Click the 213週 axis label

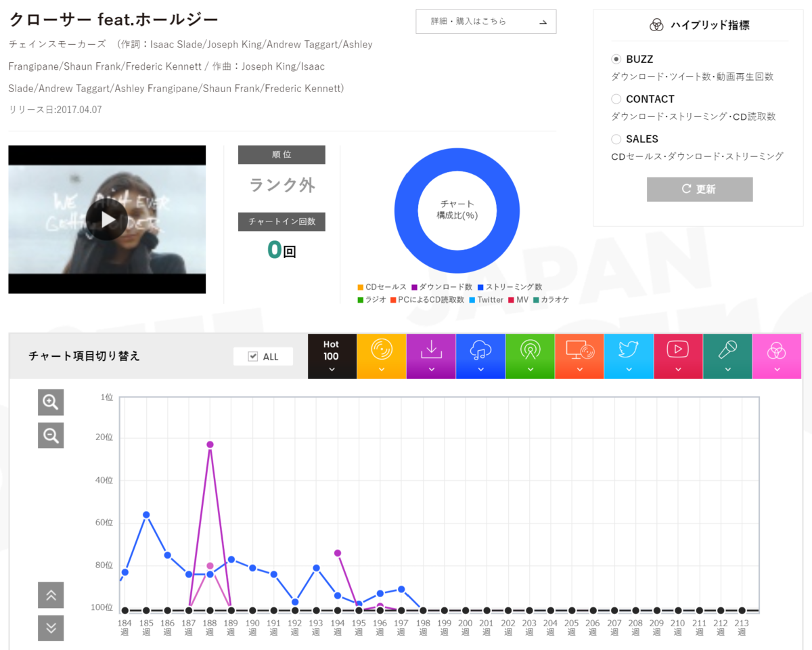point(742,627)
